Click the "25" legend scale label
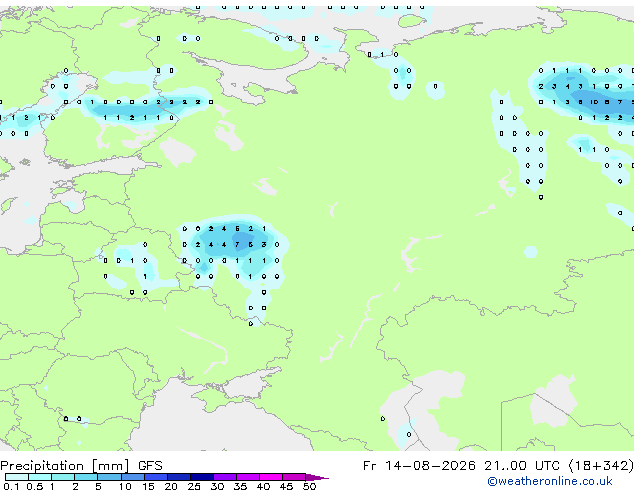 (x=194, y=486)
